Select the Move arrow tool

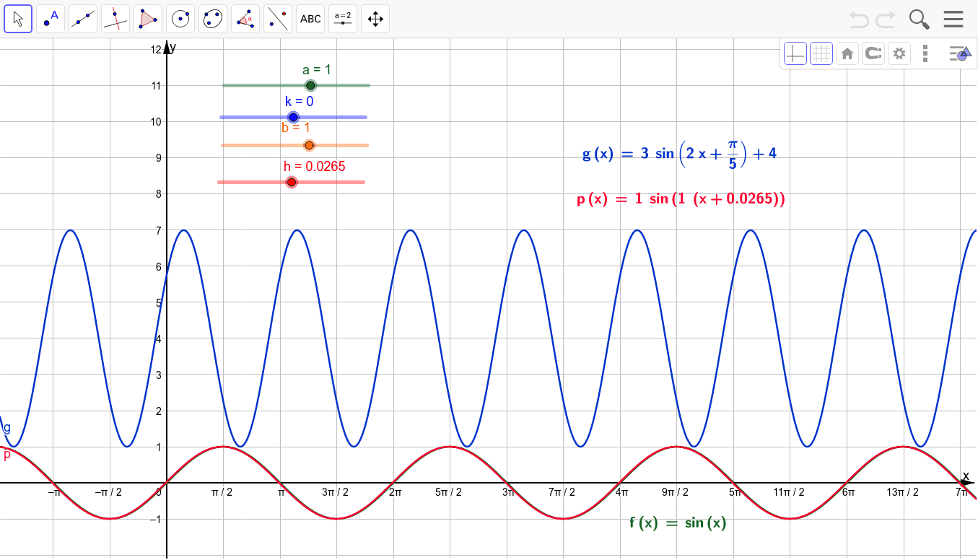(18, 19)
